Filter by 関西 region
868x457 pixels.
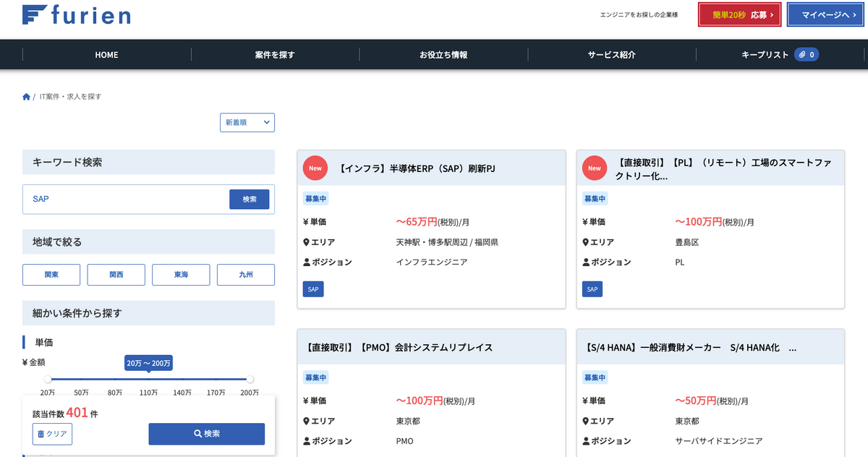[x=116, y=275]
